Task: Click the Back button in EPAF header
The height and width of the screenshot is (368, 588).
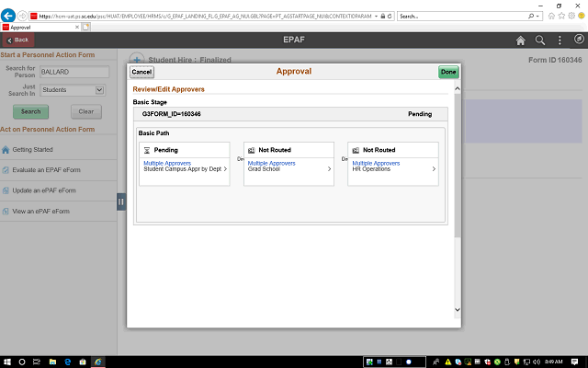Action: pos(18,40)
